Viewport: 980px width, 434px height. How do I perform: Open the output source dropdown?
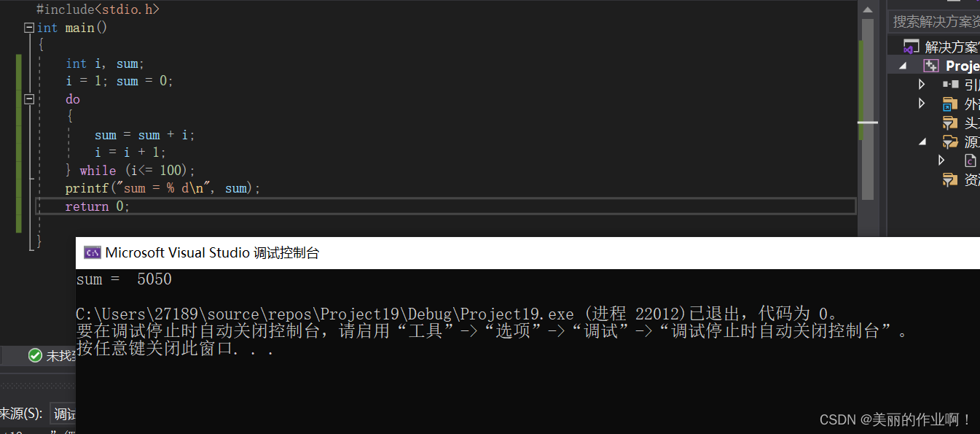pyautogui.click(x=63, y=414)
